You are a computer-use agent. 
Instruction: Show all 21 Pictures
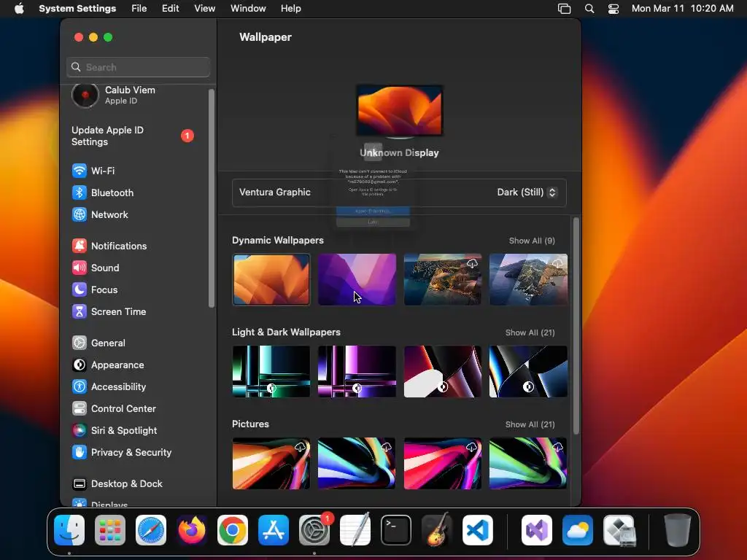click(530, 424)
